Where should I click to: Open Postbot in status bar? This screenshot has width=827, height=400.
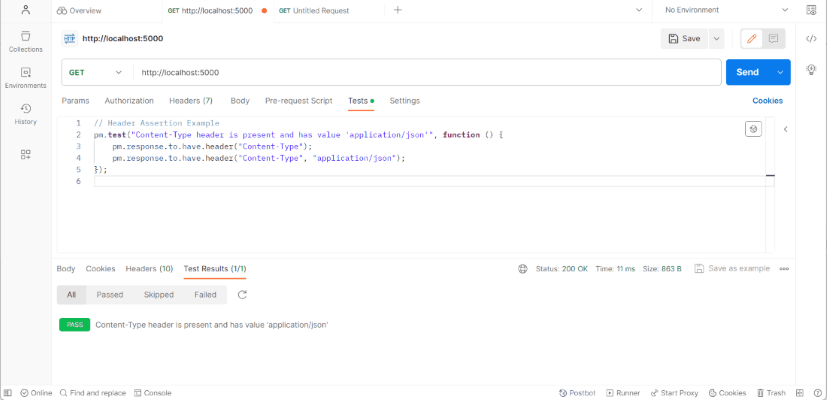(x=577, y=393)
